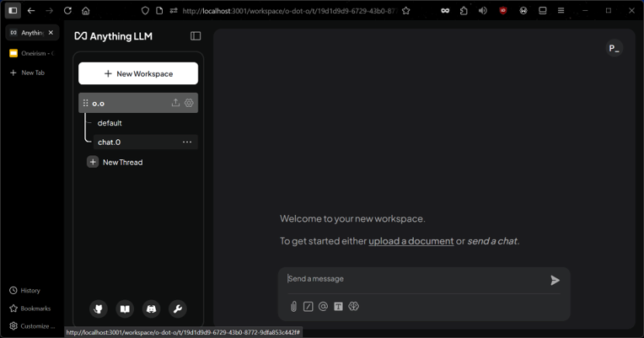Toggle the browser vertical tabs sidebar
This screenshot has height=338, width=644.
click(x=13, y=11)
